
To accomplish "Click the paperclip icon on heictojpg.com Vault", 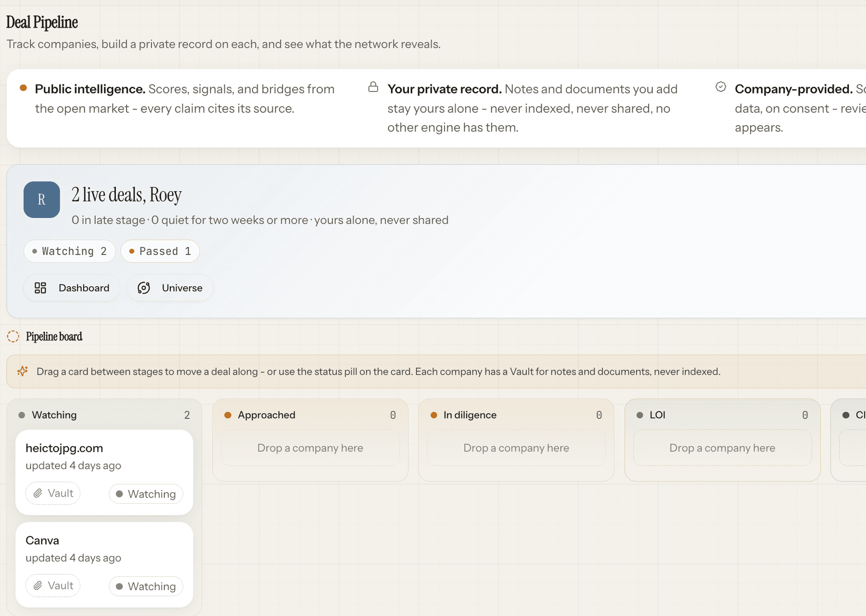I will click(38, 493).
